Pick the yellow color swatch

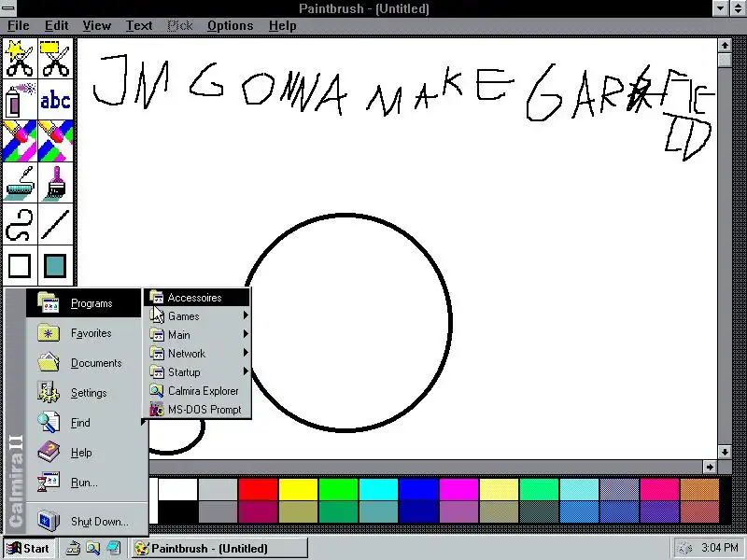coord(298,489)
